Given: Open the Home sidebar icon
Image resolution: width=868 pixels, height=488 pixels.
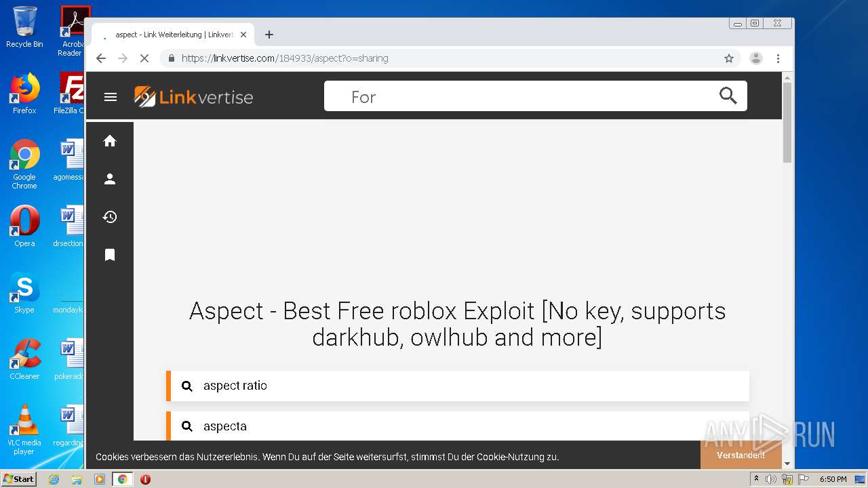Looking at the screenshot, I should click(x=110, y=141).
